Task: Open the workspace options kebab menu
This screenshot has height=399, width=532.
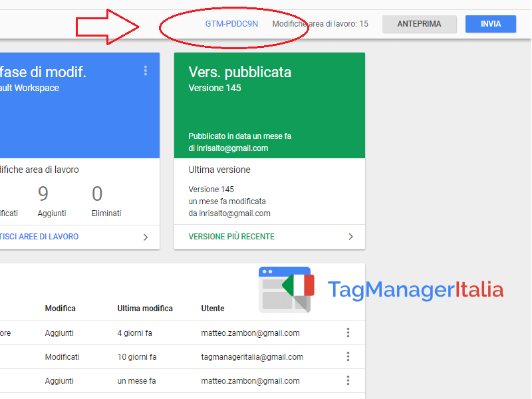Action: (x=146, y=71)
